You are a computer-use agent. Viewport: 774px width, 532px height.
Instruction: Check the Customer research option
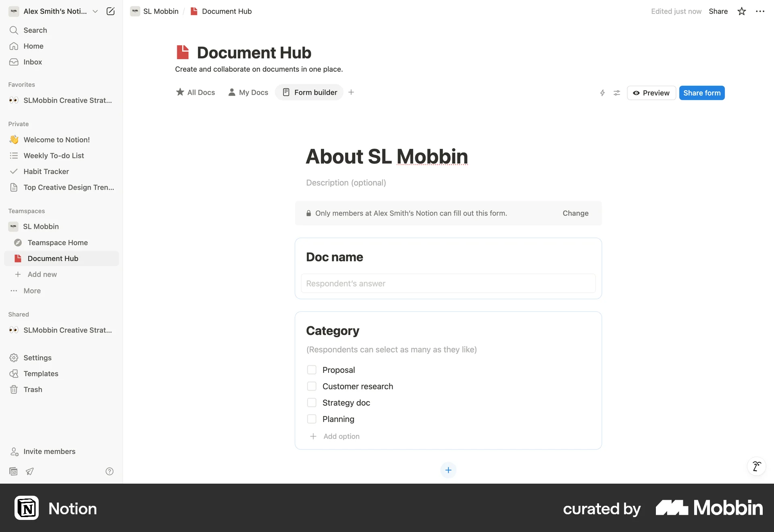tap(312, 386)
